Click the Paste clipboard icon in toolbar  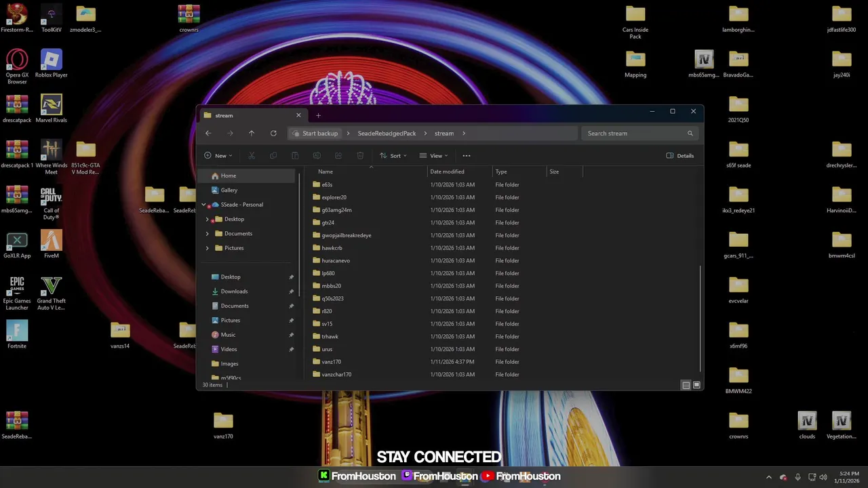(x=295, y=156)
